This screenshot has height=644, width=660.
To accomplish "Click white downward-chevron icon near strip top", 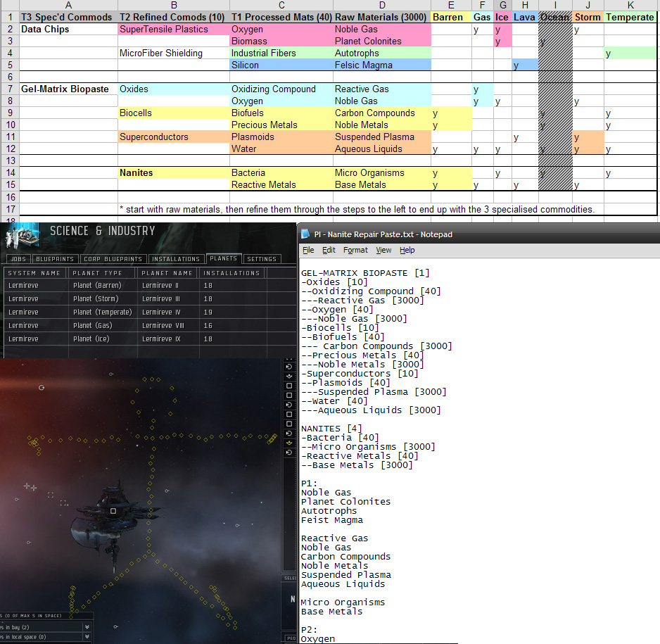I will click(x=289, y=377).
